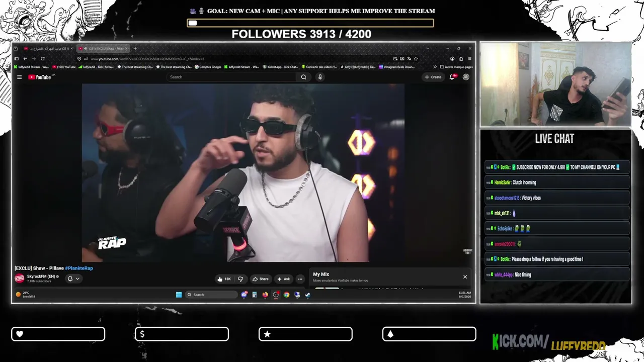Switch to the Arabic-titled first browser tab
Image resolution: width=644 pixels, height=362 pixels.
48,49
